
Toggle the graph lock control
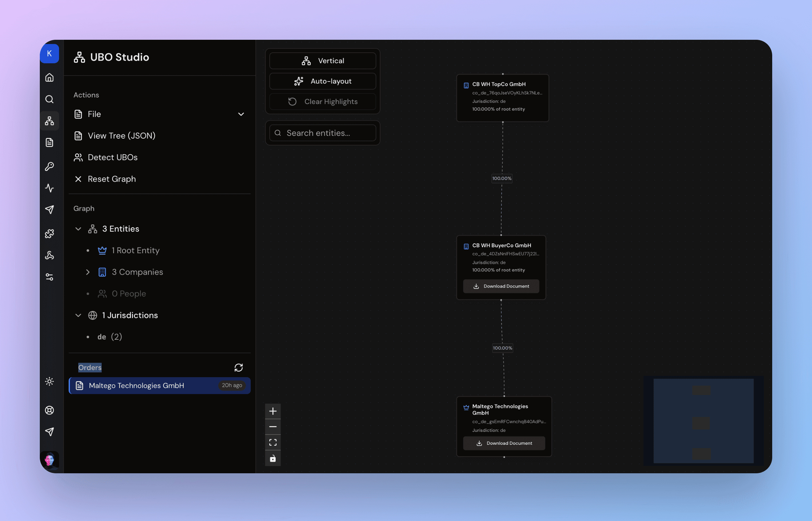coord(273,458)
